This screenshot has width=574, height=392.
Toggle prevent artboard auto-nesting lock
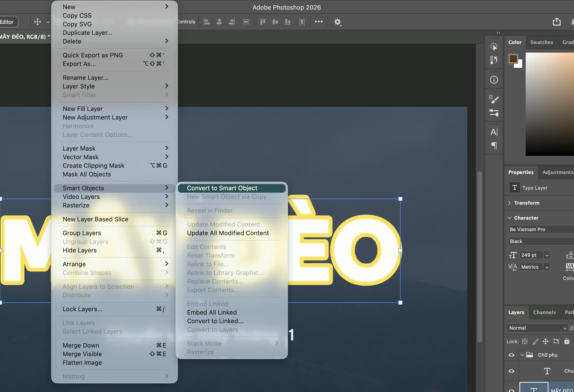tap(556, 341)
